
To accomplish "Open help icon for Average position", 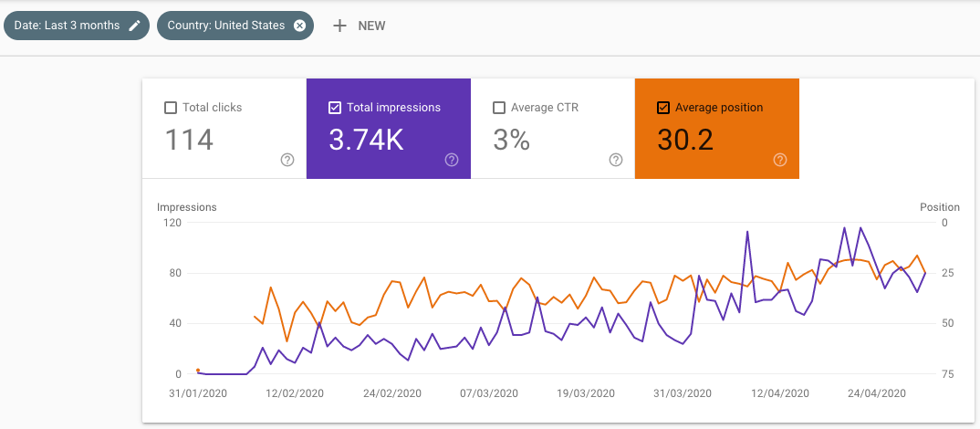I will tap(780, 160).
